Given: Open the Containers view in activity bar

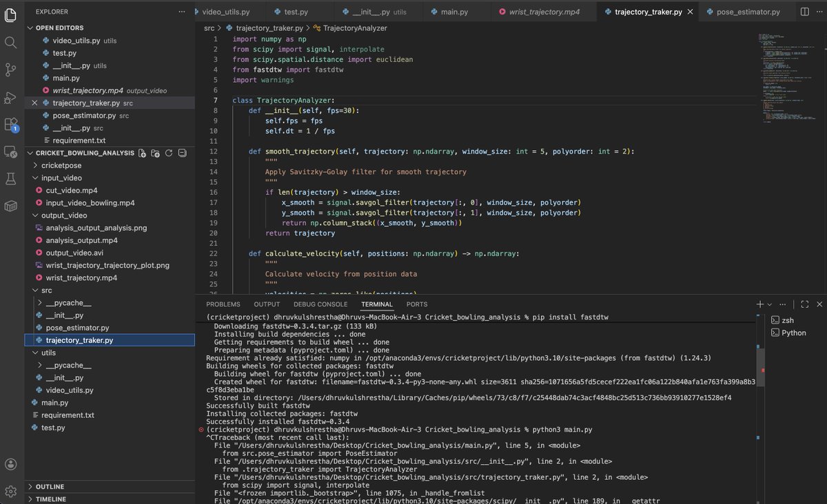Looking at the screenshot, I should point(11,206).
